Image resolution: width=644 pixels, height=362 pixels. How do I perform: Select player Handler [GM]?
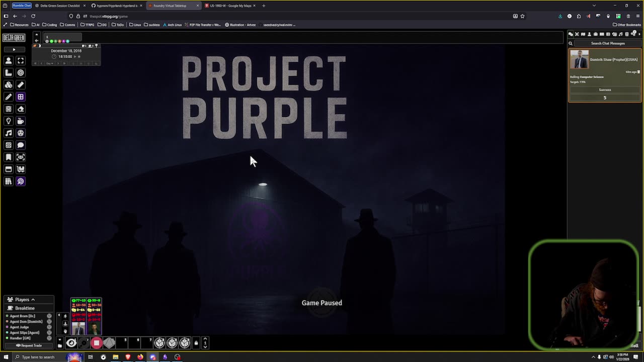20,338
